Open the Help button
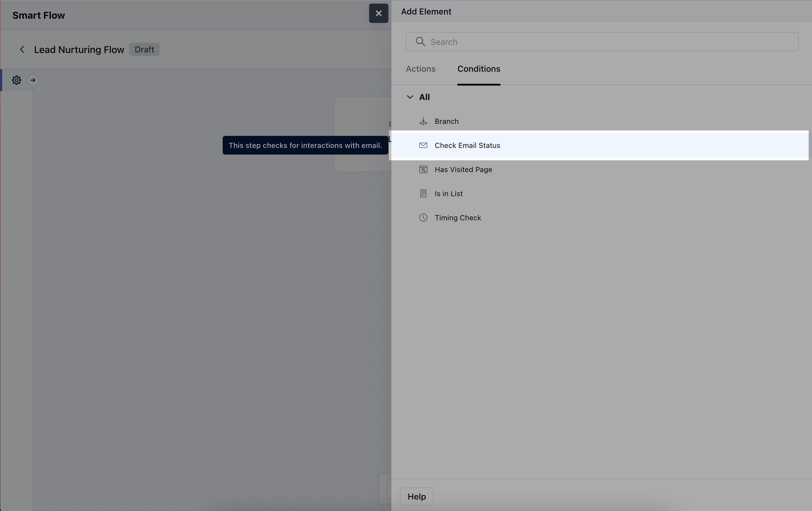Image resolution: width=812 pixels, height=511 pixels. pyautogui.click(x=416, y=497)
